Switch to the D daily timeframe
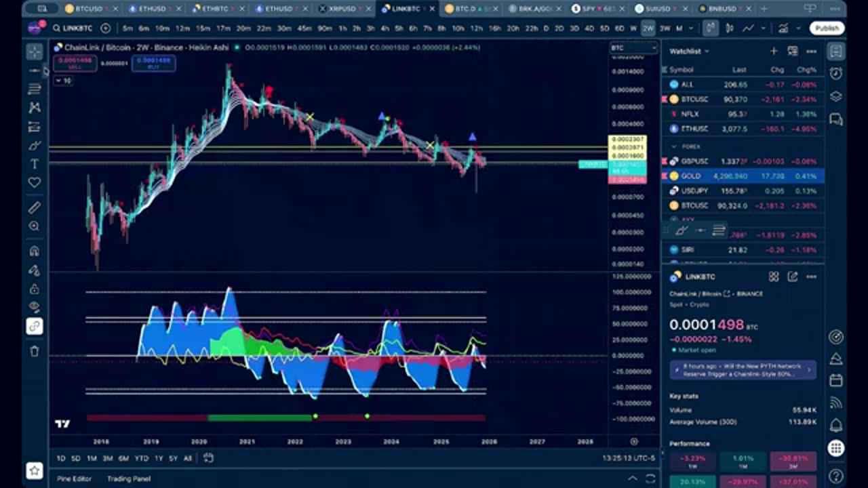 click(x=546, y=28)
